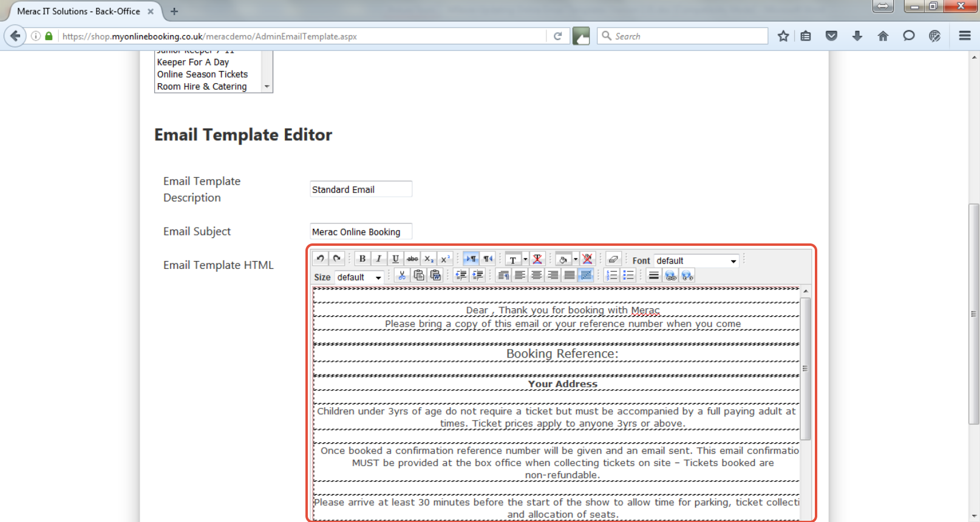The width and height of the screenshot is (980, 522).
Task: Center align the text
Action: tap(536, 276)
